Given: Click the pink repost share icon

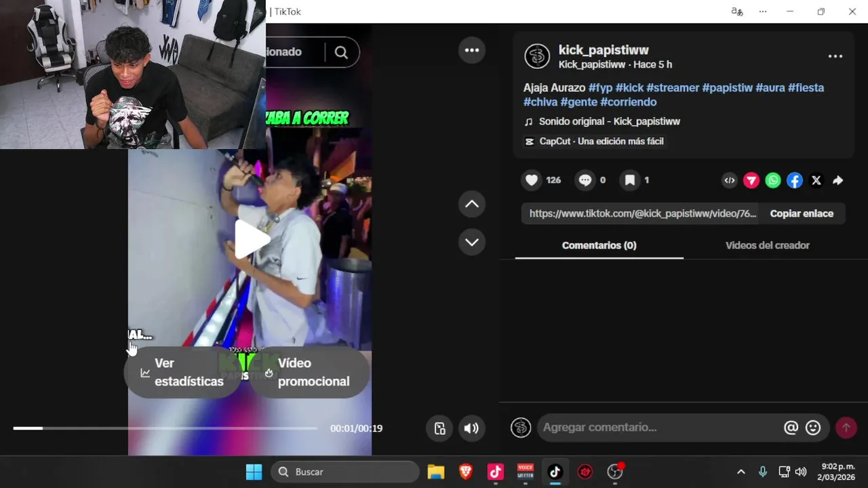Looking at the screenshot, I should pos(751,180).
